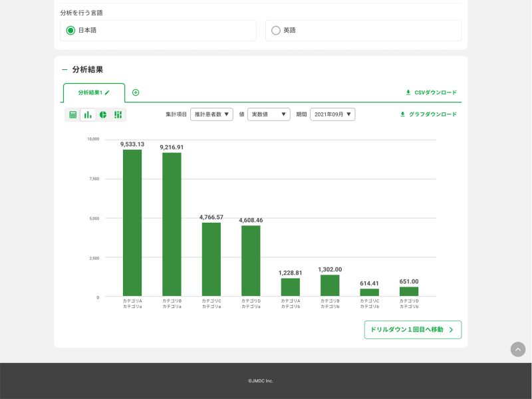Switch to the 分析結果1 tab
This screenshot has width=532, height=399.
[90, 92]
